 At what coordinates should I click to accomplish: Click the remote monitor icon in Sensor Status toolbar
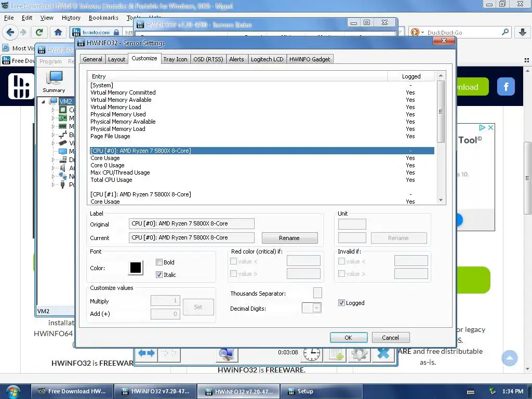[x=227, y=354]
